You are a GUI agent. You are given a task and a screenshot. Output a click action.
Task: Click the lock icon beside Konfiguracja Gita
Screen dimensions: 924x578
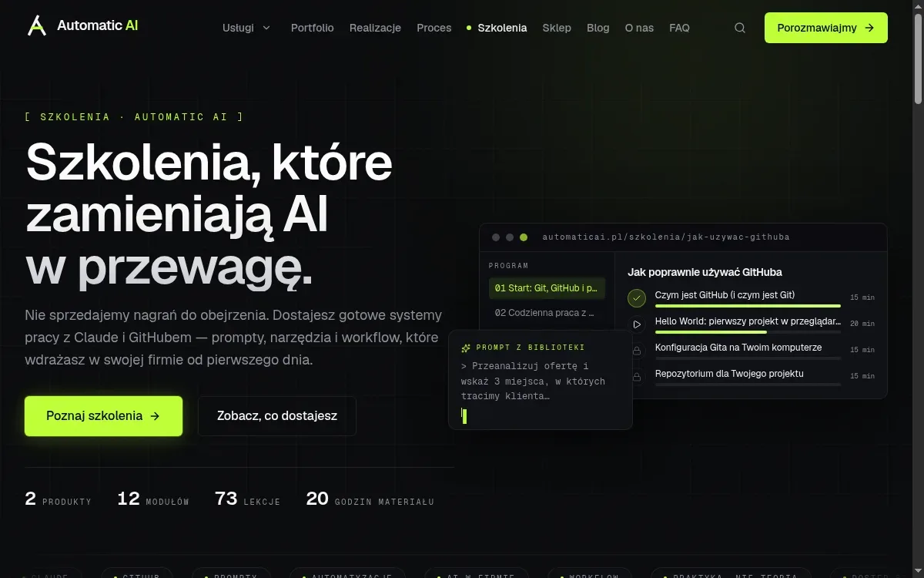637,351
